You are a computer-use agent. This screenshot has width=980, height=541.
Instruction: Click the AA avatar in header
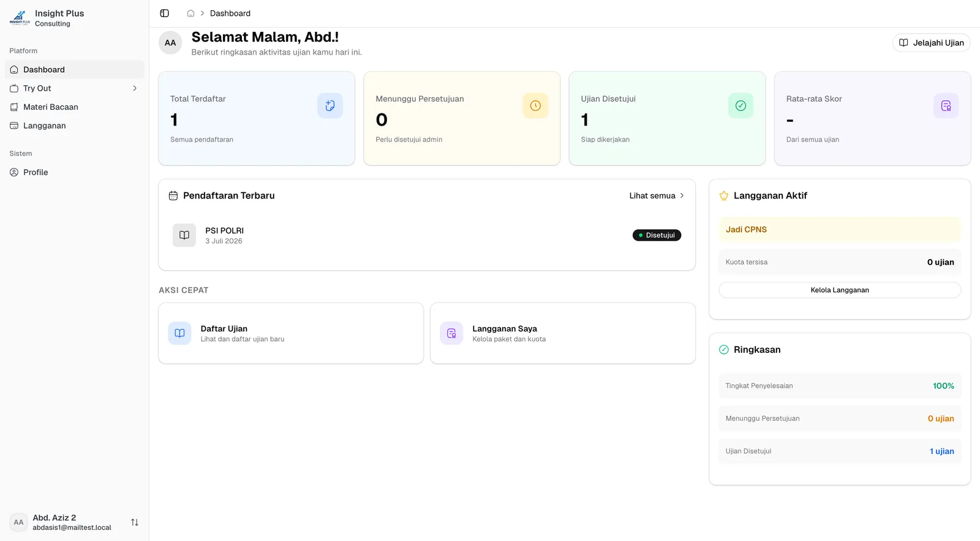(170, 43)
